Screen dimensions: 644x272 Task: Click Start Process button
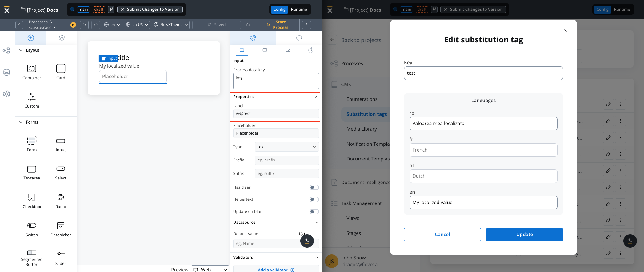278,25
